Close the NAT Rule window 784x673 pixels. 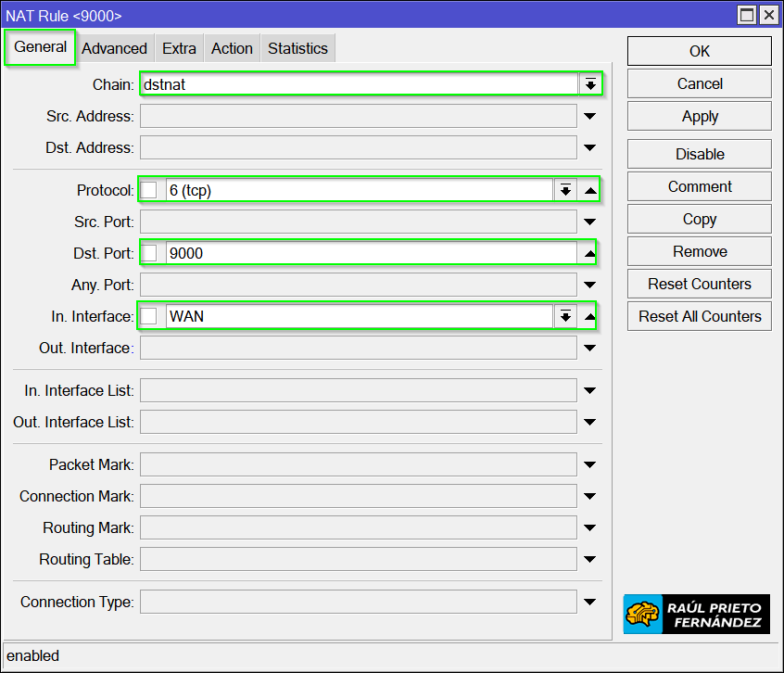tap(768, 15)
